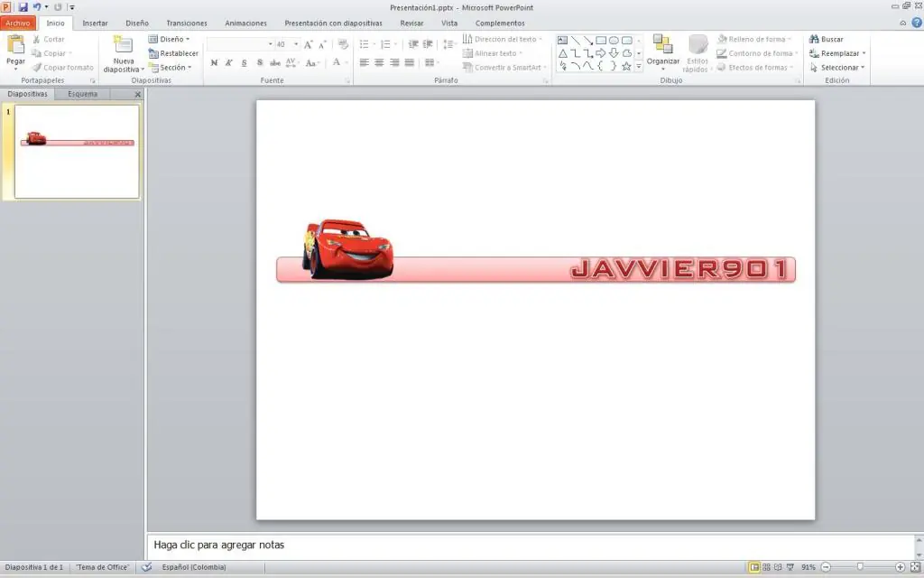
Task: Open the Sección dropdown
Action: [170, 67]
